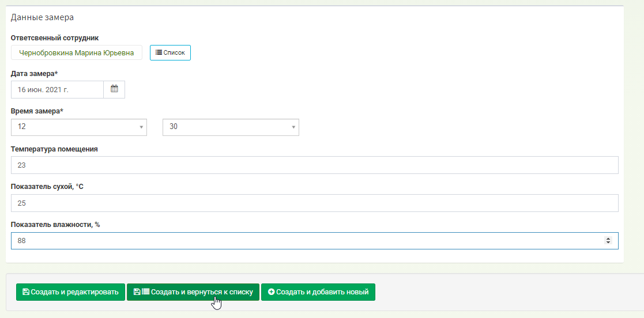
Task: Open the minutes dropdown showing 30
Action: pos(231,127)
